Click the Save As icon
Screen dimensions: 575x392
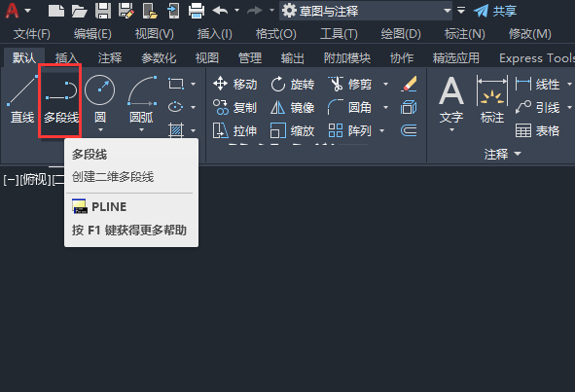tap(126, 11)
